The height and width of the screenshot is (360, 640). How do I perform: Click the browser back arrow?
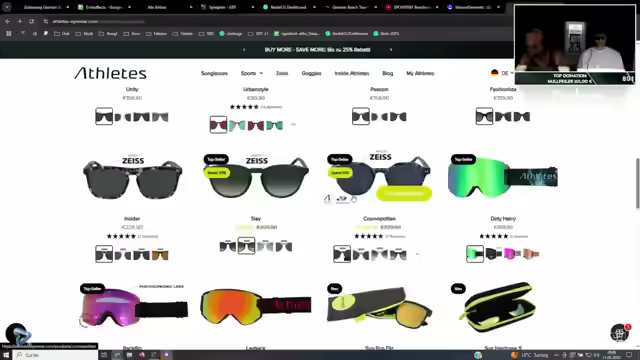point(7,21)
